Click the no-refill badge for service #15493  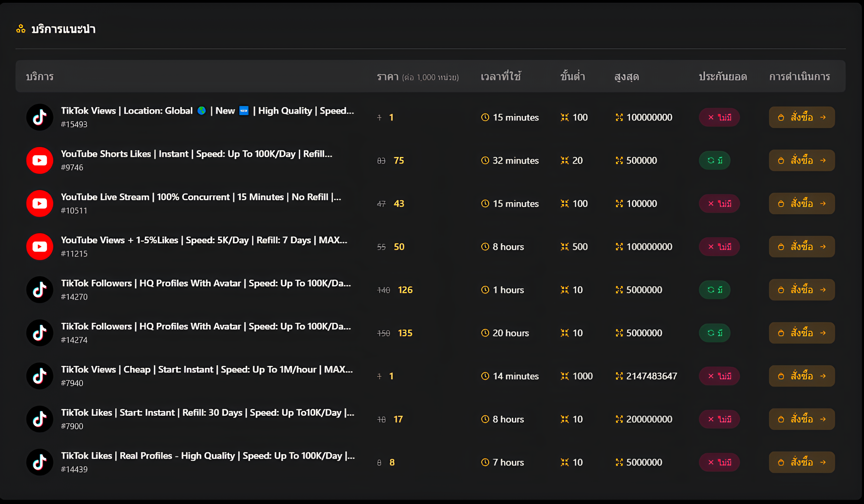click(x=719, y=117)
